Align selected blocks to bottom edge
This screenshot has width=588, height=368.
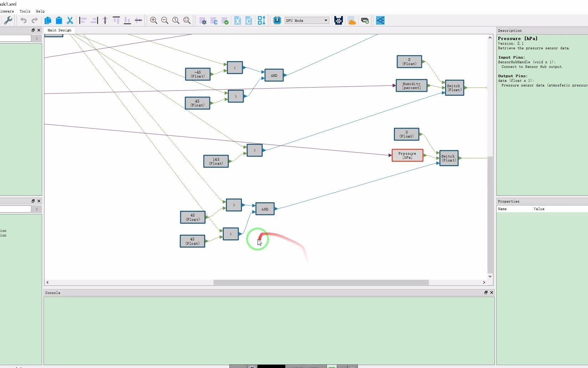(127, 20)
